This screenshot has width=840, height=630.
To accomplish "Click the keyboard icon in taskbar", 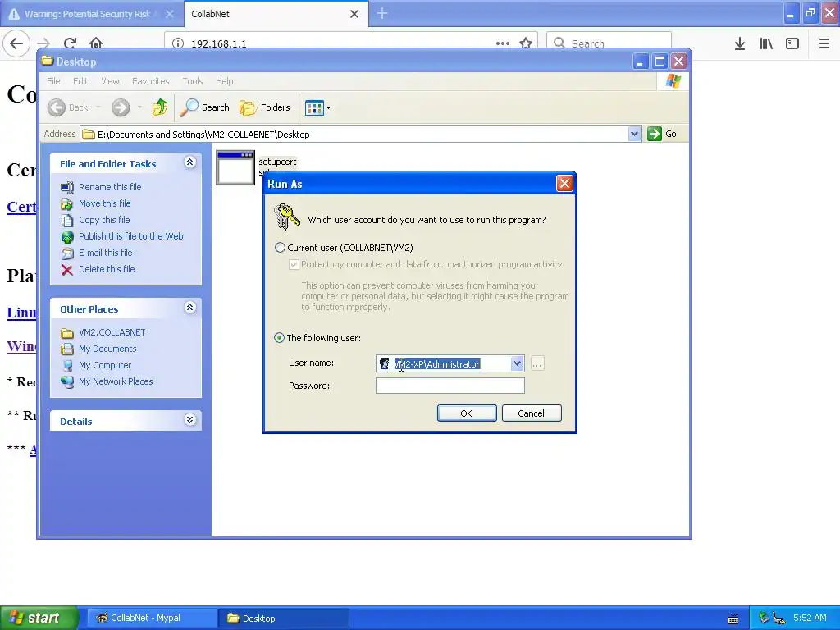I will (x=733, y=619).
